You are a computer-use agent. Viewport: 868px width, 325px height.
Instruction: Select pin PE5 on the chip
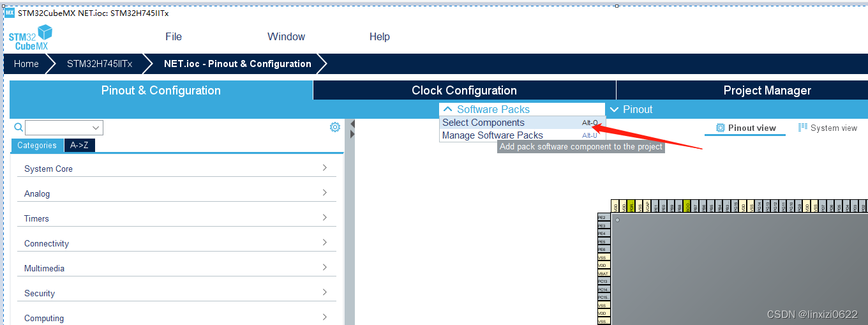[x=604, y=241]
